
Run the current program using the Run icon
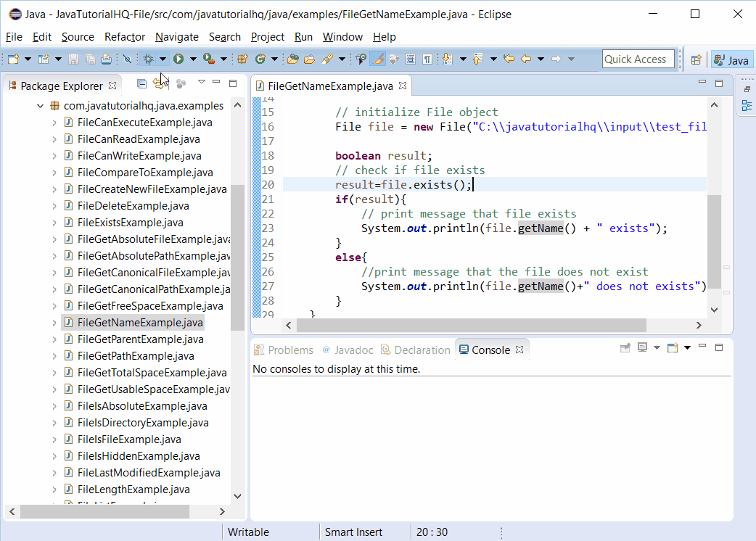coord(178,59)
